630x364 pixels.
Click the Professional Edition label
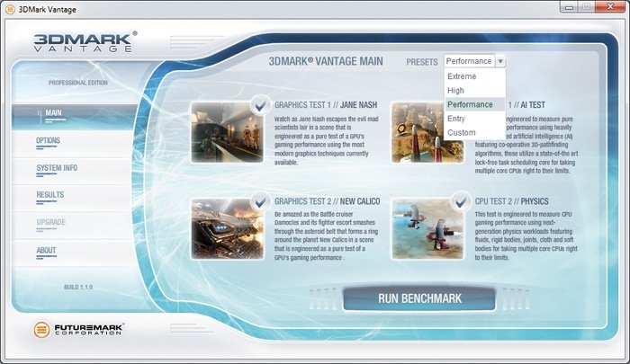click(x=78, y=83)
